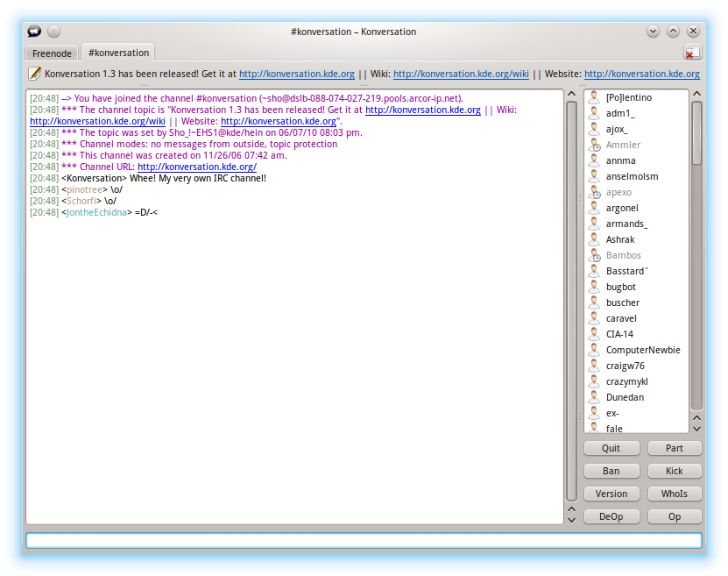The image size is (728, 576).
Task: Switch to the Freenode tab
Action: tap(52, 53)
